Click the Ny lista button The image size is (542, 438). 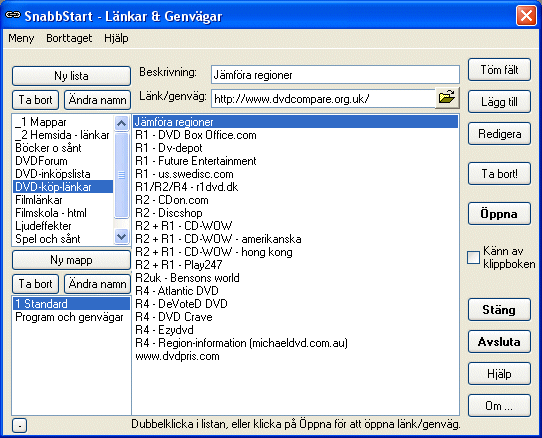(x=71, y=76)
